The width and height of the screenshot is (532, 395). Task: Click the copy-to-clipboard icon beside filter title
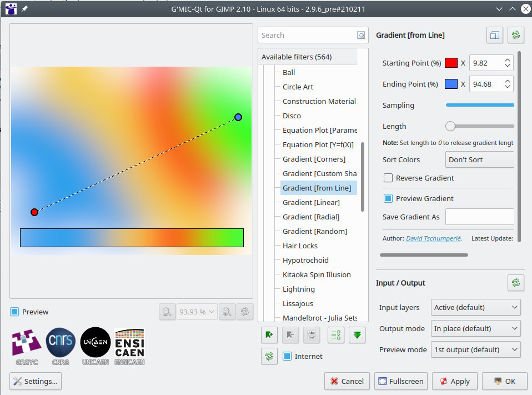pos(495,35)
